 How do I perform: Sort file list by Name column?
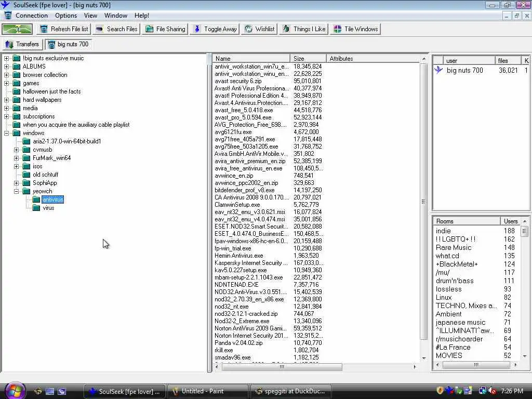coord(251,58)
